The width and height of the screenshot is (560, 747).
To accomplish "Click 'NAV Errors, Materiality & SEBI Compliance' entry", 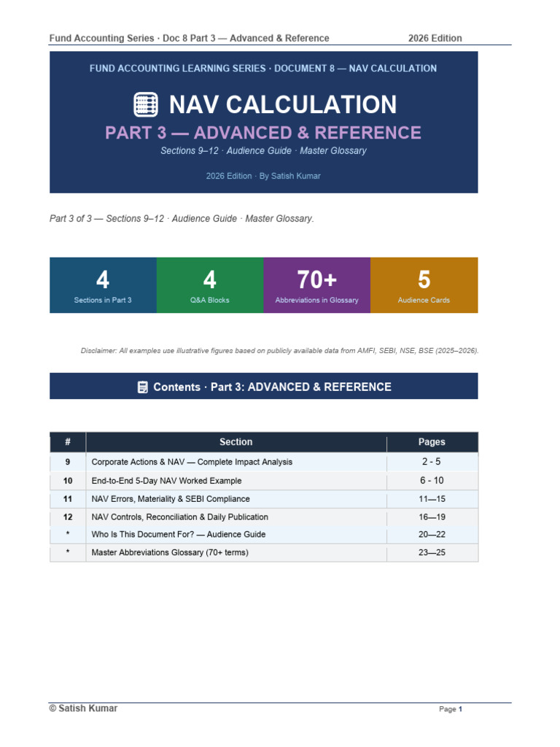I will point(171,499).
